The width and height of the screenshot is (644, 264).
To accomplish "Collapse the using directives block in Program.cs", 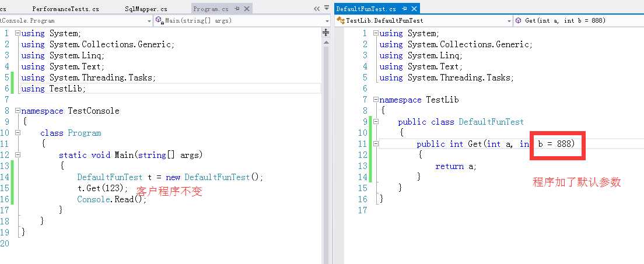I will click(x=17, y=33).
